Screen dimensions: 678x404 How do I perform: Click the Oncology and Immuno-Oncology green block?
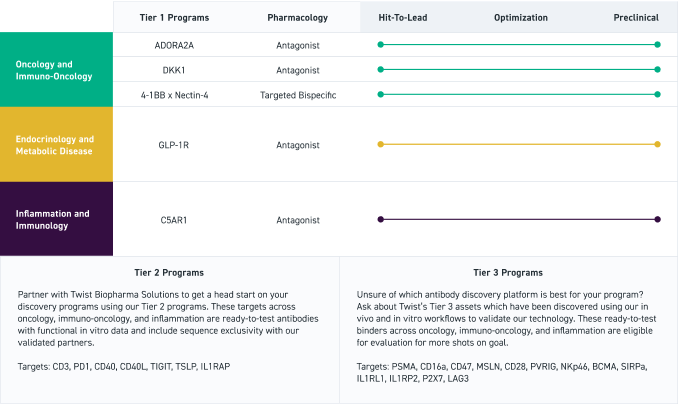click(x=56, y=70)
